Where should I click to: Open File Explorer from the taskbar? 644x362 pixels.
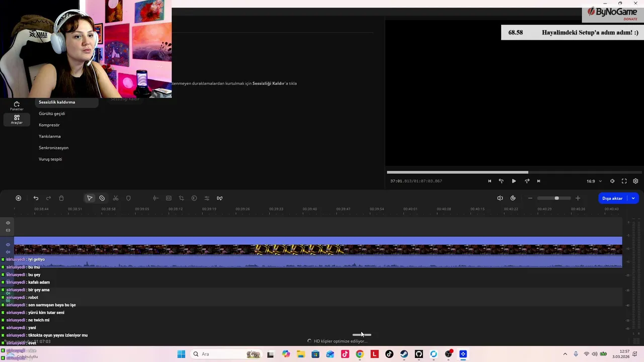301,354
